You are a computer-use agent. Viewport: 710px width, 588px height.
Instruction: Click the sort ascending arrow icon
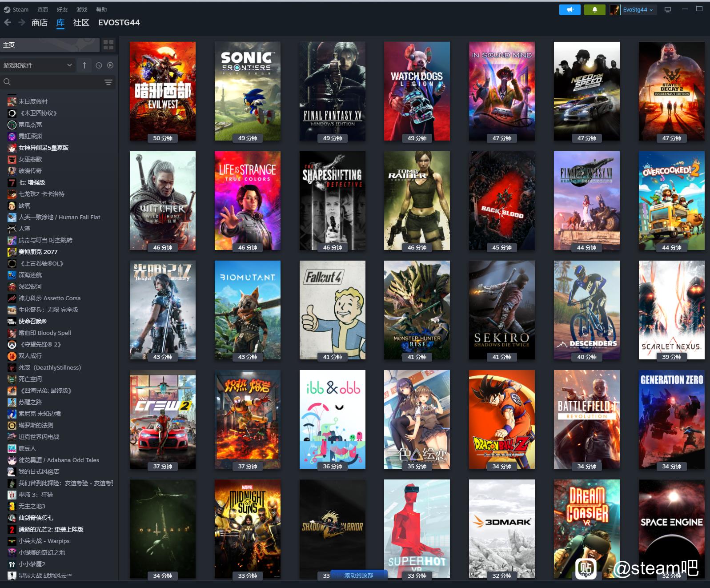(x=84, y=65)
